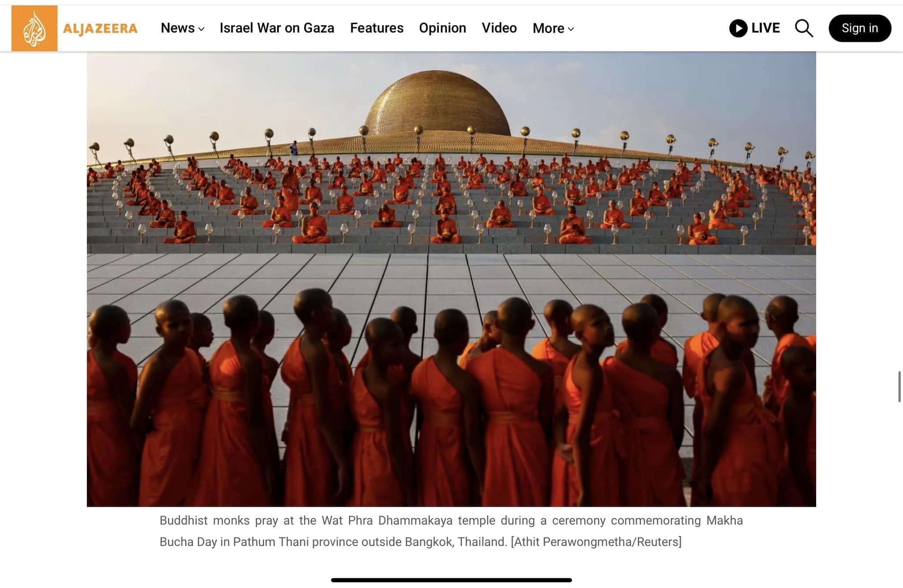This screenshot has height=588, width=903.
Task: Click the photo caption text about Makha Bucha
Action: point(451,531)
